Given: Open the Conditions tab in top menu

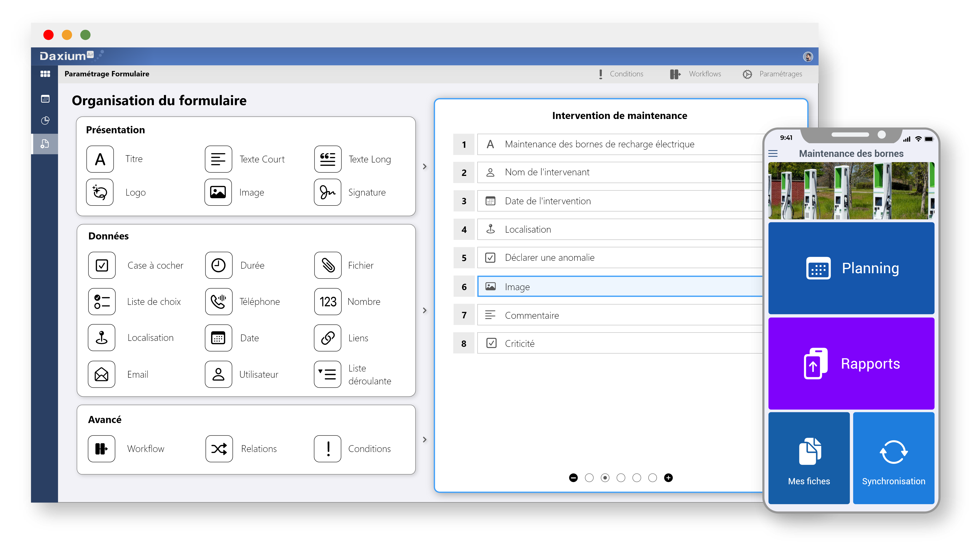Looking at the screenshot, I should point(620,74).
